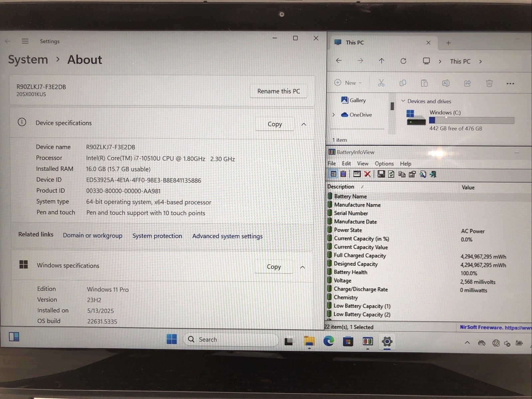Open Microsoft Edge from the taskbar

coord(329,341)
